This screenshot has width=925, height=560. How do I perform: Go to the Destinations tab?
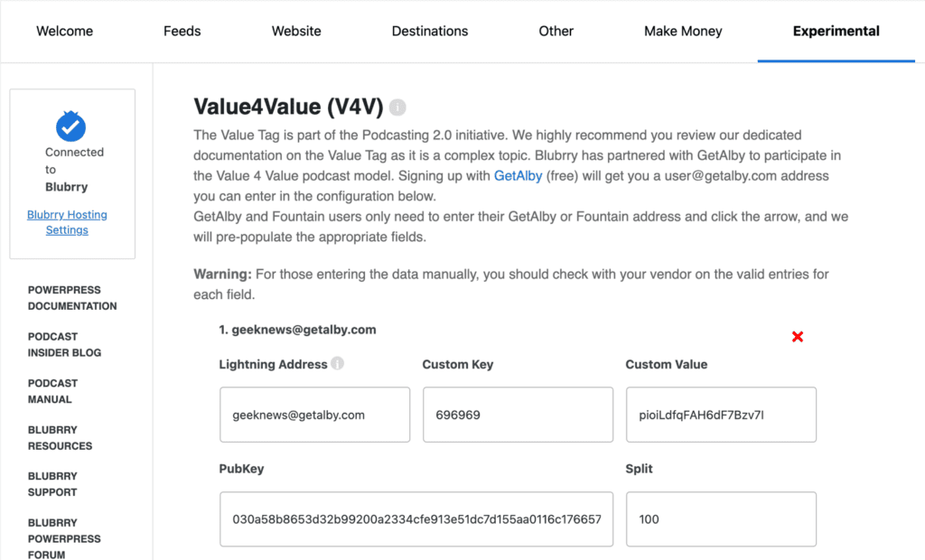[x=430, y=32]
